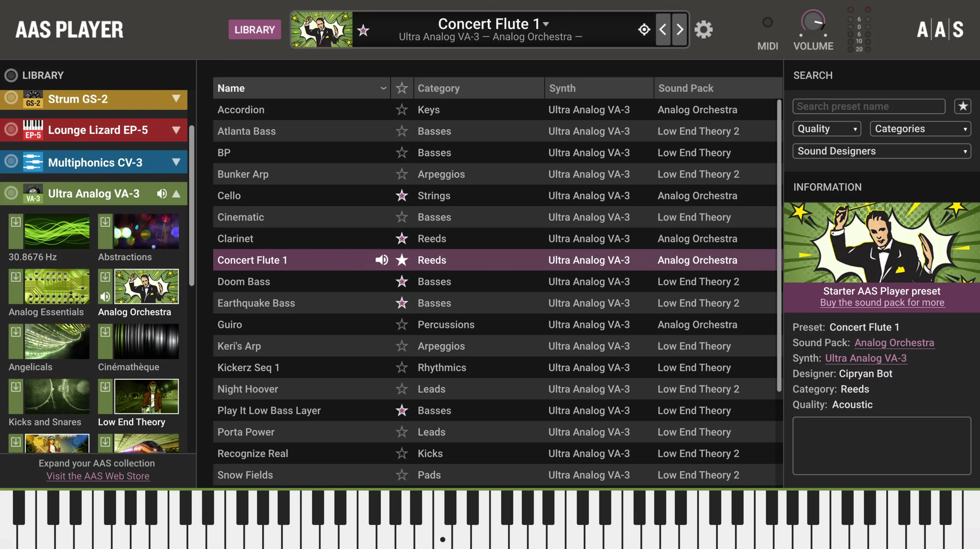Screen dimensions: 980x549
Task: Open the Categories filter dropdown
Action: (x=920, y=129)
